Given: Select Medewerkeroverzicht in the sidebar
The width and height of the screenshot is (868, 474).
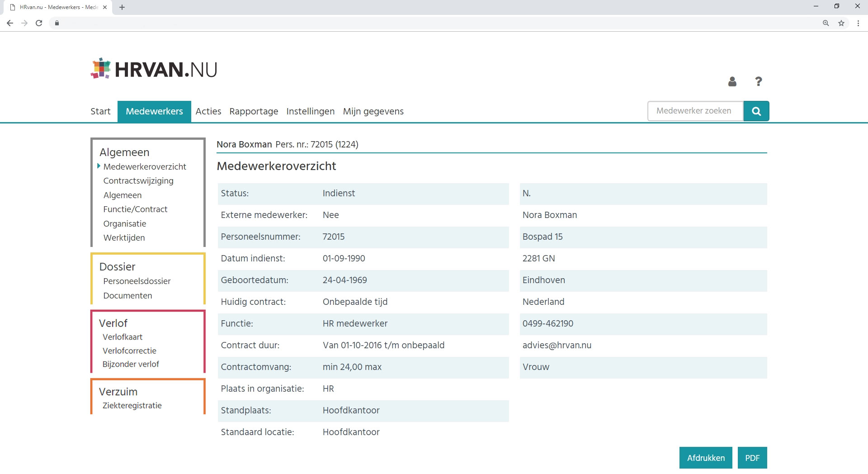Looking at the screenshot, I should coord(145,166).
